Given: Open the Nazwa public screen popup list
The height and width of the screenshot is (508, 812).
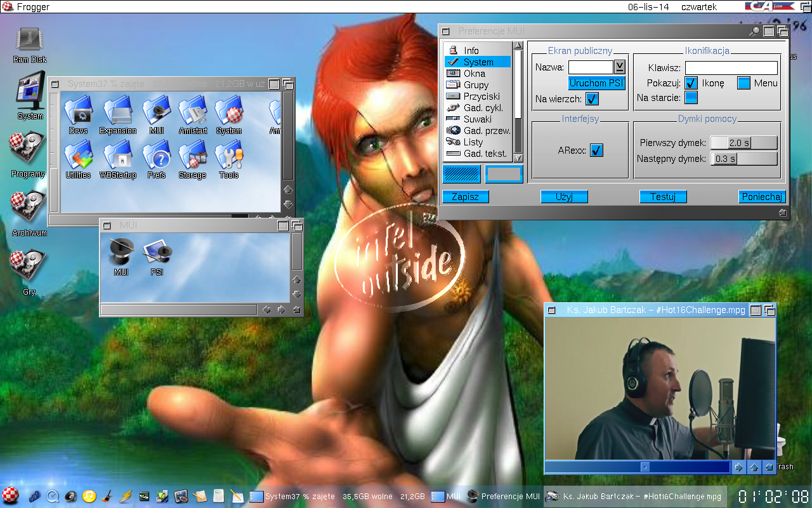Looking at the screenshot, I should 620,67.
